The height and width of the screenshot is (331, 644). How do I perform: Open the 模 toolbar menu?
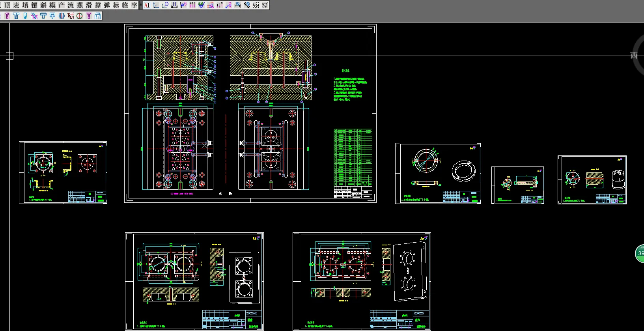[x=52, y=5]
